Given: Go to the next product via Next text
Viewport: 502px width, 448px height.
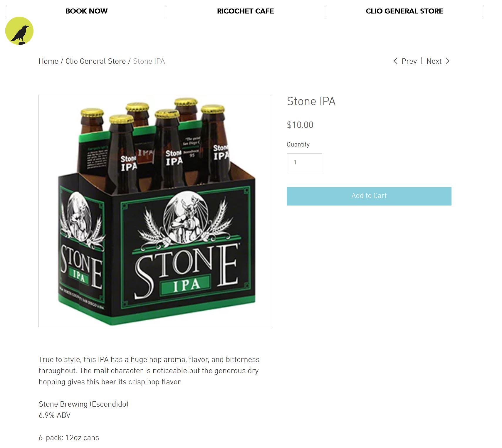Looking at the screenshot, I should pos(434,61).
